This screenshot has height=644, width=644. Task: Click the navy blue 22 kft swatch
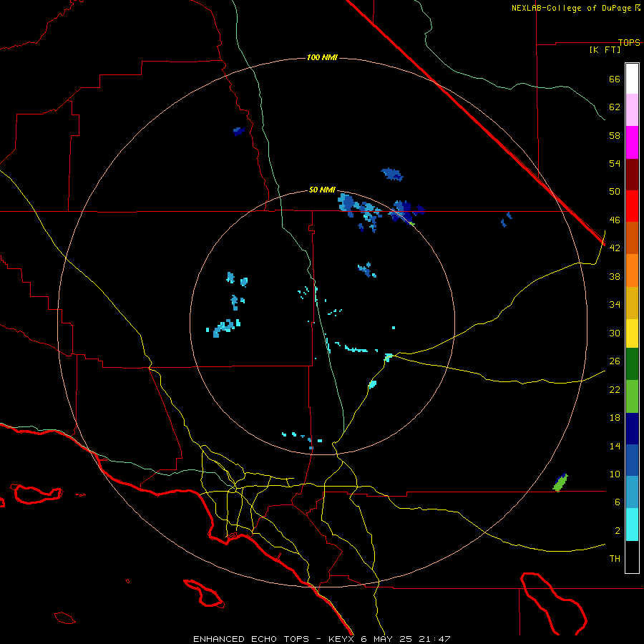pyautogui.click(x=632, y=429)
